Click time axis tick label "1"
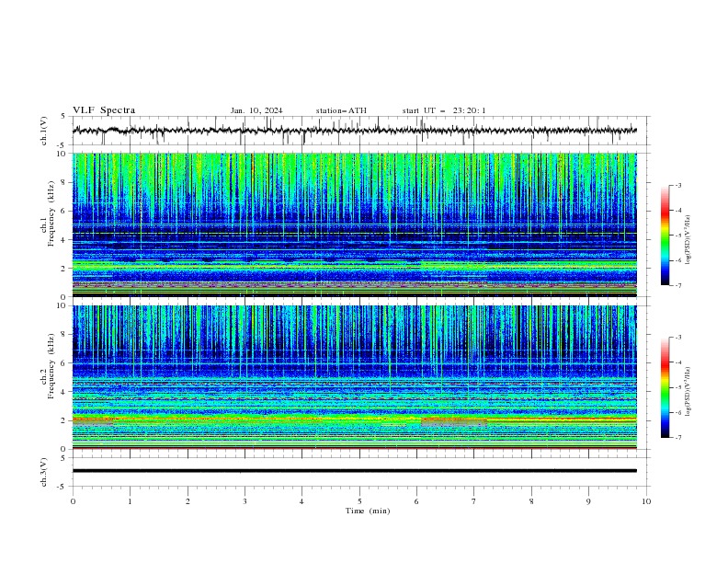Viewport: 728px width, 563px height. click(130, 501)
